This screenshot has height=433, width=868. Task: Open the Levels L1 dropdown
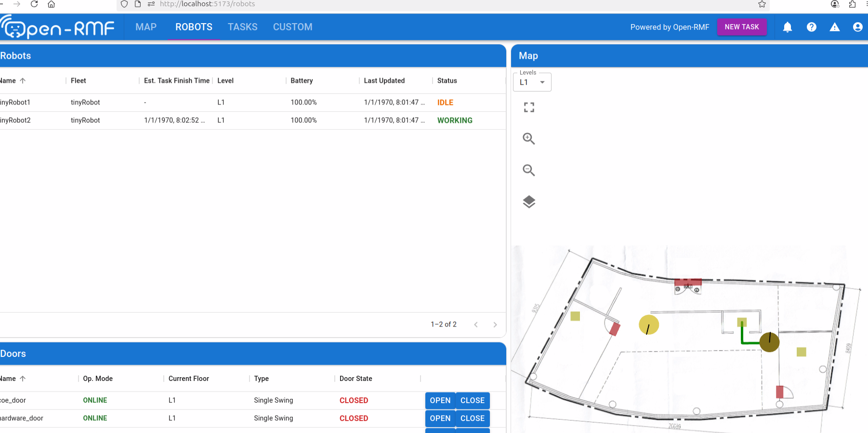pyautogui.click(x=532, y=82)
